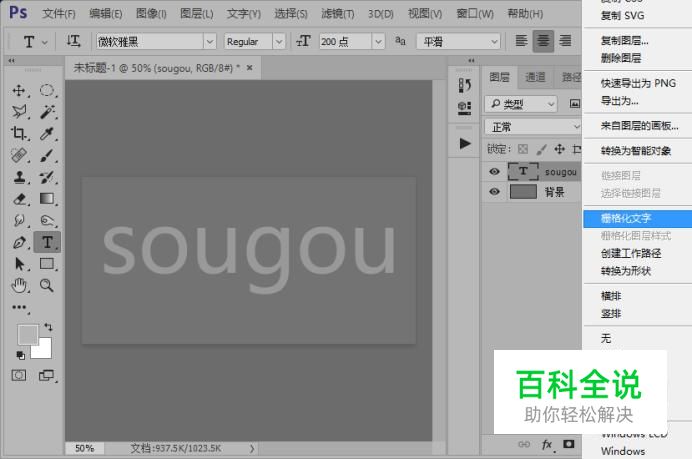Open the Edit Toolbar three-dots button

(x=19, y=307)
